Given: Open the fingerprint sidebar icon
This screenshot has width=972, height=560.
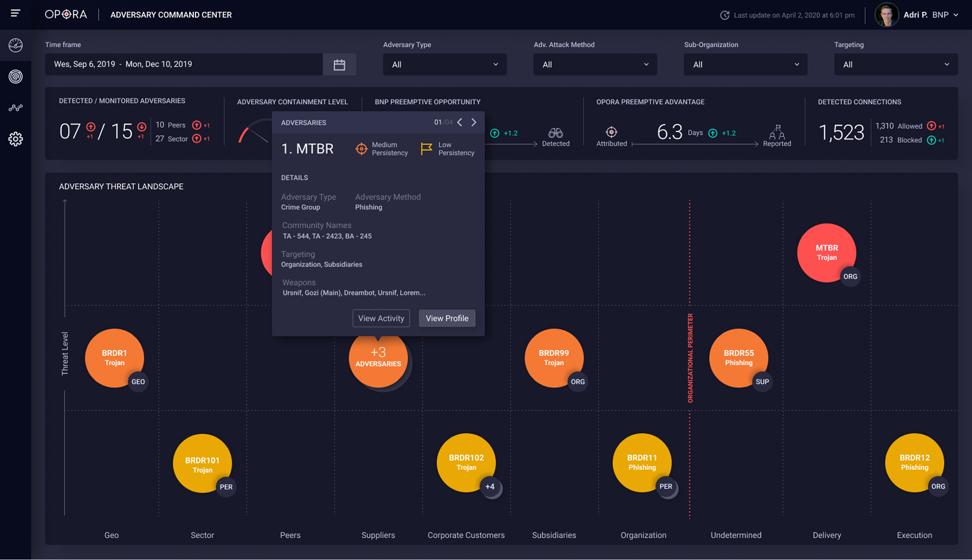Looking at the screenshot, I should click(x=15, y=76).
